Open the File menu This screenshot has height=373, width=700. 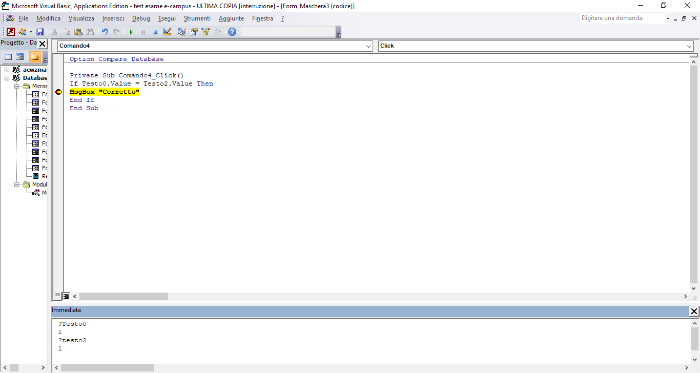[x=23, y=18]
